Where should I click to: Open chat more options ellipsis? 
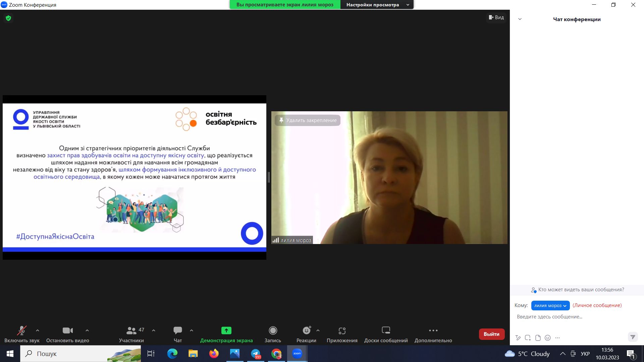(557, 338)
